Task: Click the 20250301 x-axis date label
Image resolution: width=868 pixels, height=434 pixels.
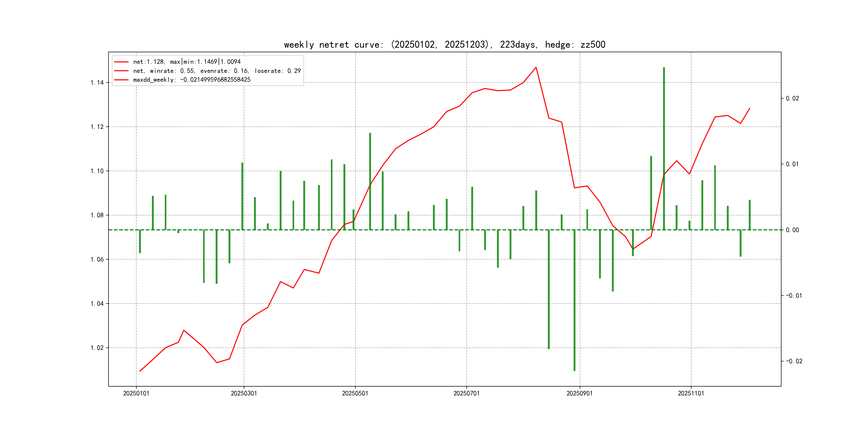Action: (244, 393)
